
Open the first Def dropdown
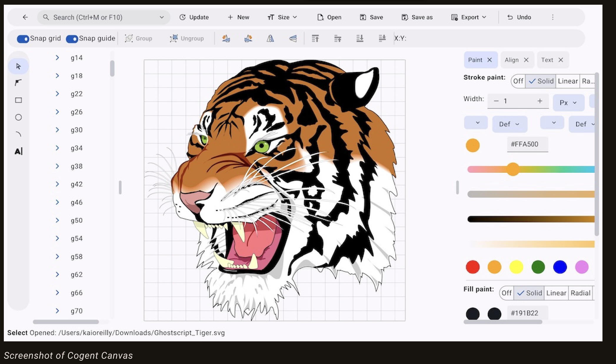click(x=510, y=124)
